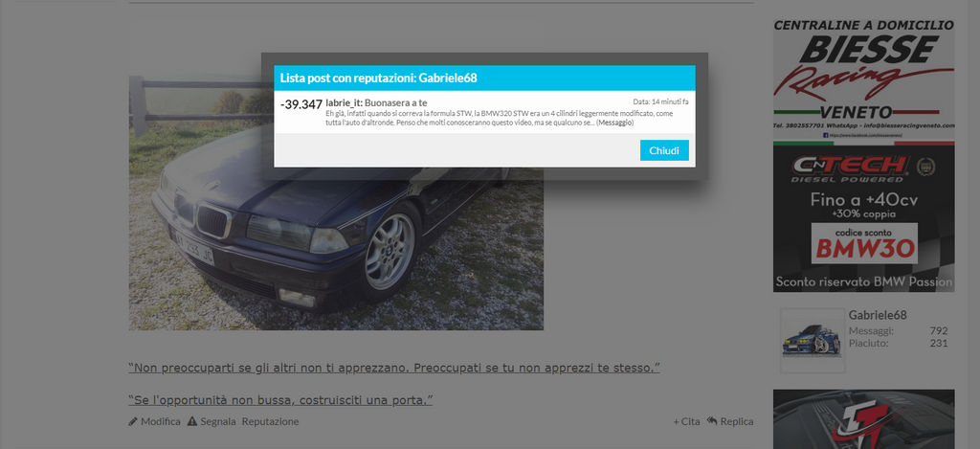Viewport: 980px width, 449px height.
Task: Click the Piaciuto count 231
Action: pyautogui.click(x=938, y=343)
